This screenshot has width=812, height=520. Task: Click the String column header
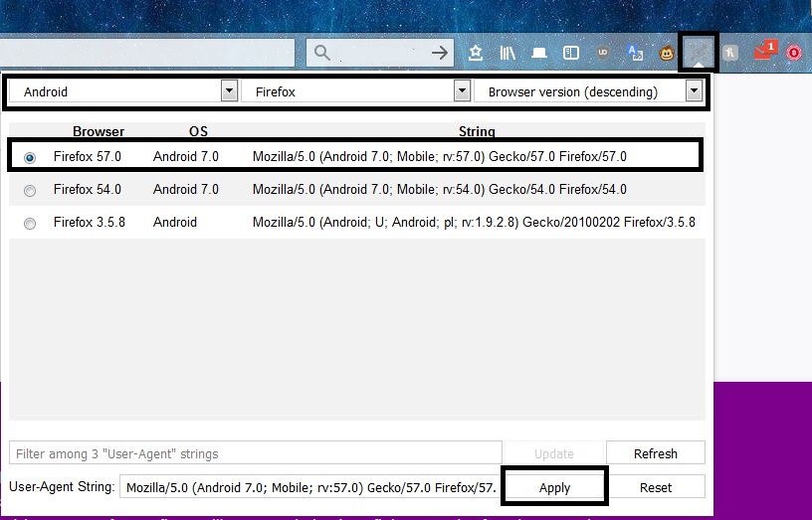coord(477,131)
